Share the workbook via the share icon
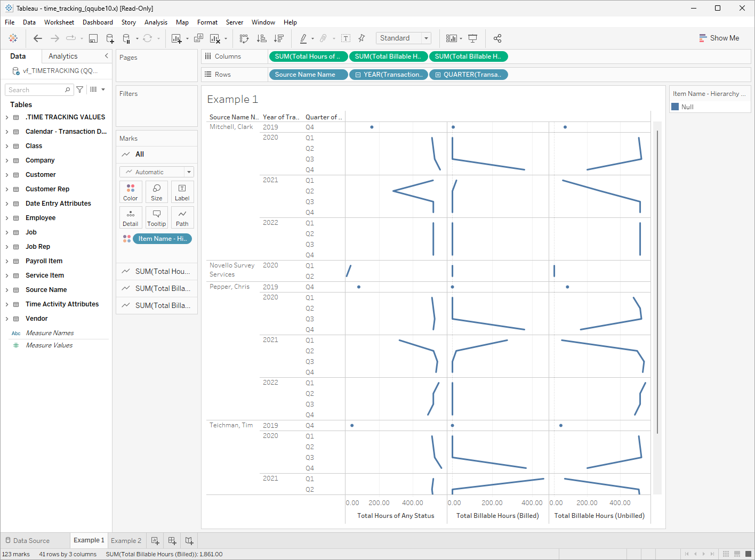Screen dimensions: 755x560 click(497, 38)
